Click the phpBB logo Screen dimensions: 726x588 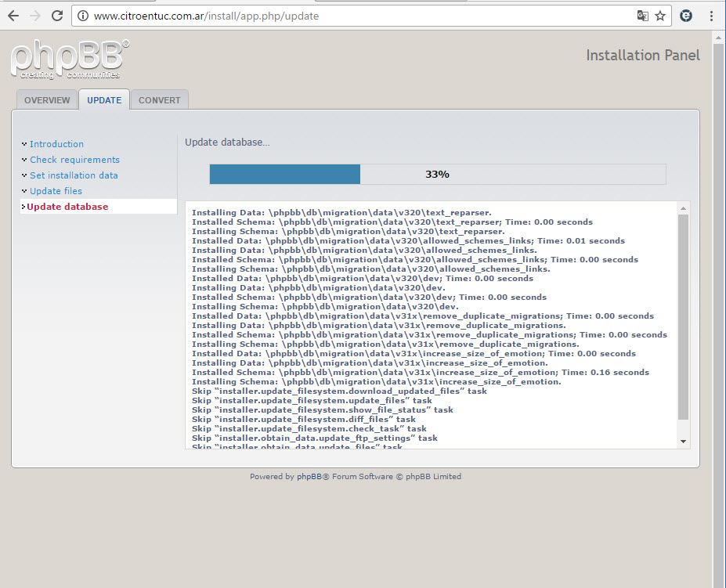(69, 58)
